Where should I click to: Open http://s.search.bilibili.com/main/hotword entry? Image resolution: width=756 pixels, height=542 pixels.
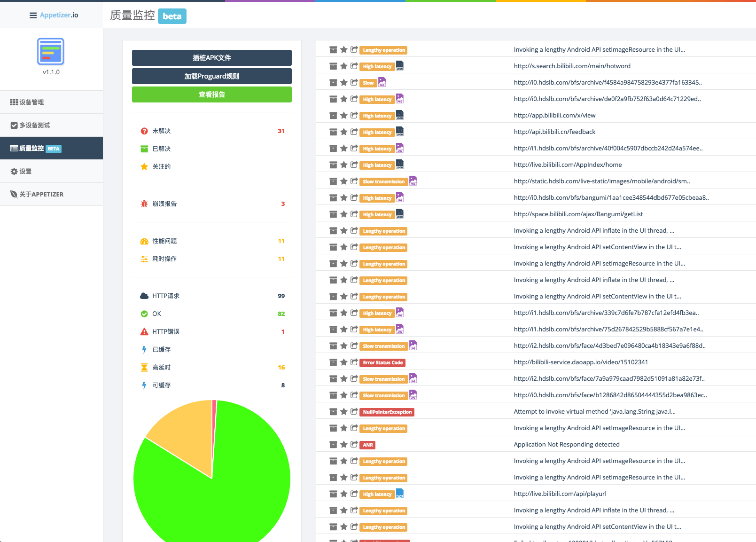click(x=572, y=66)
